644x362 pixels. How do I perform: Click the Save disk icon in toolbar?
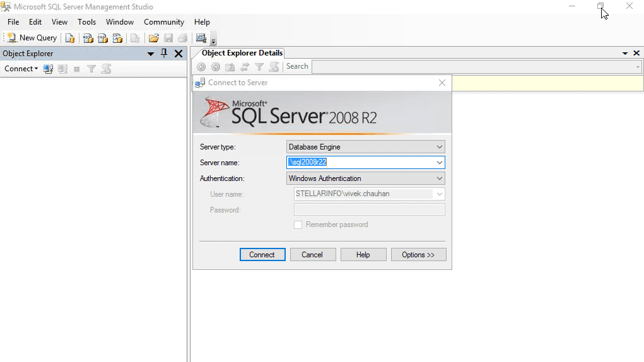tap(168, 38)
